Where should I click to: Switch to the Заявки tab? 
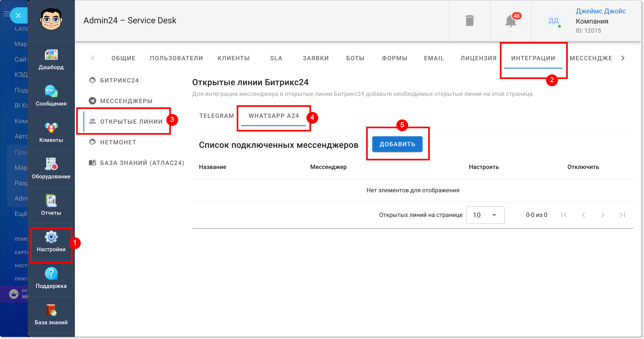(316, 58)
